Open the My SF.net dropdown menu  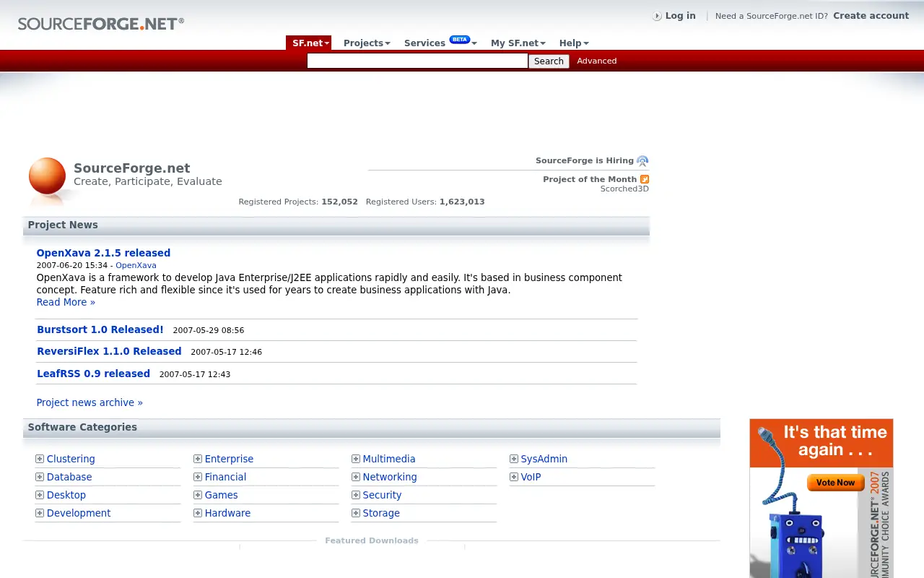pos(518,43)
